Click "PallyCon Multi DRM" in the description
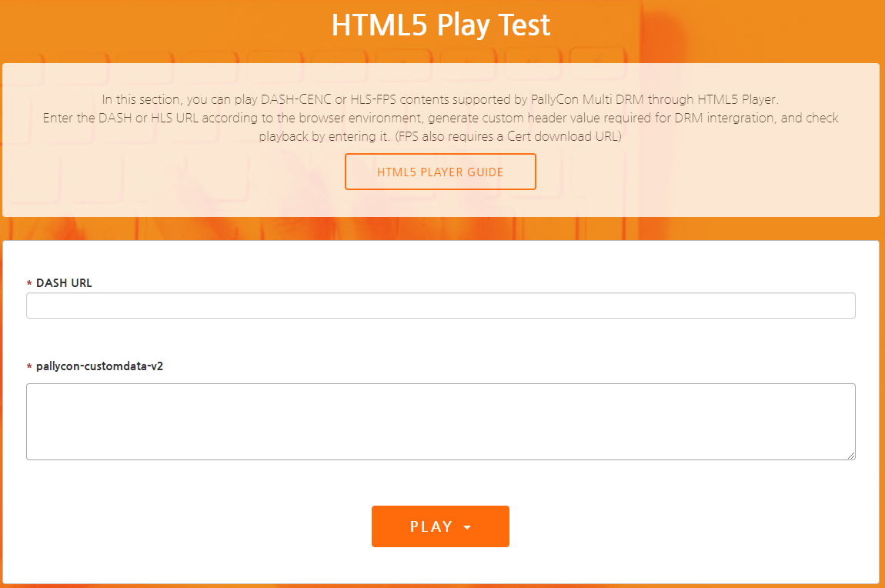This screenshot has width=885, height=588. coord(563,99)
